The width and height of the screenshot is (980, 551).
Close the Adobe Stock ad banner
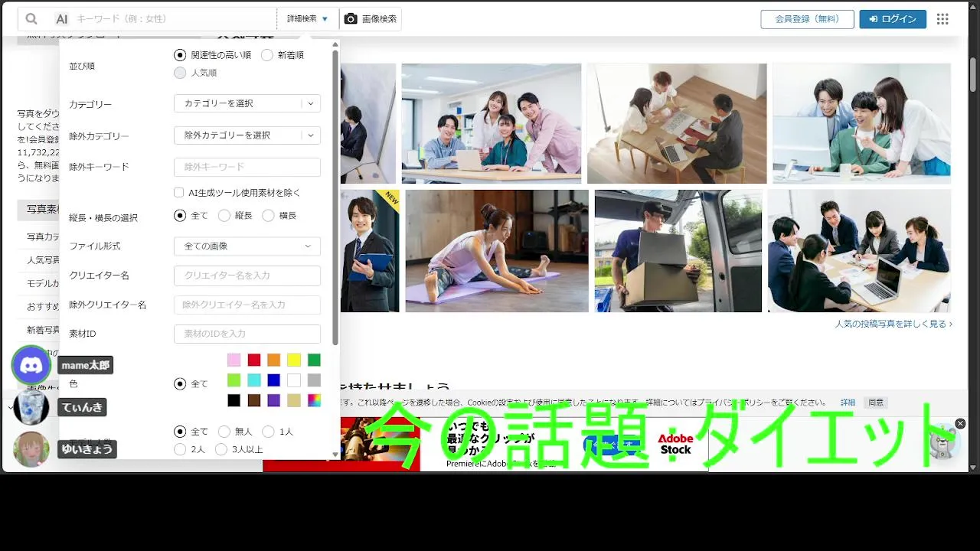coord(960,423)
